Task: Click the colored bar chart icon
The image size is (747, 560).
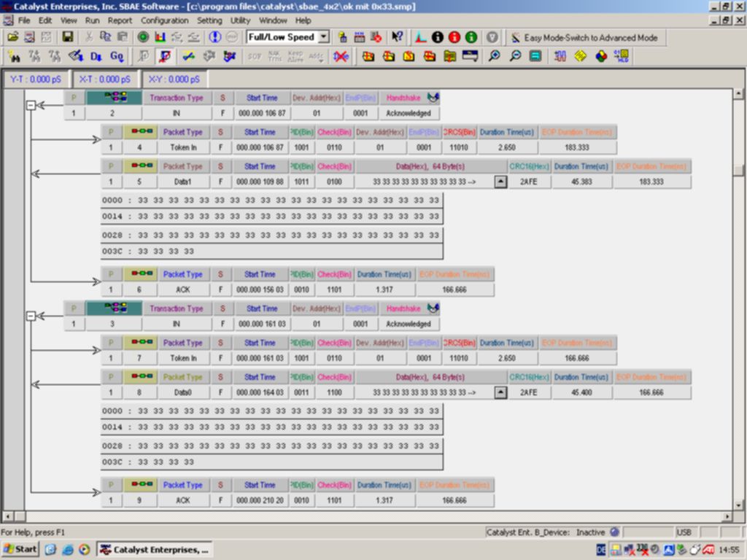Action: click(x=160, y=36)
